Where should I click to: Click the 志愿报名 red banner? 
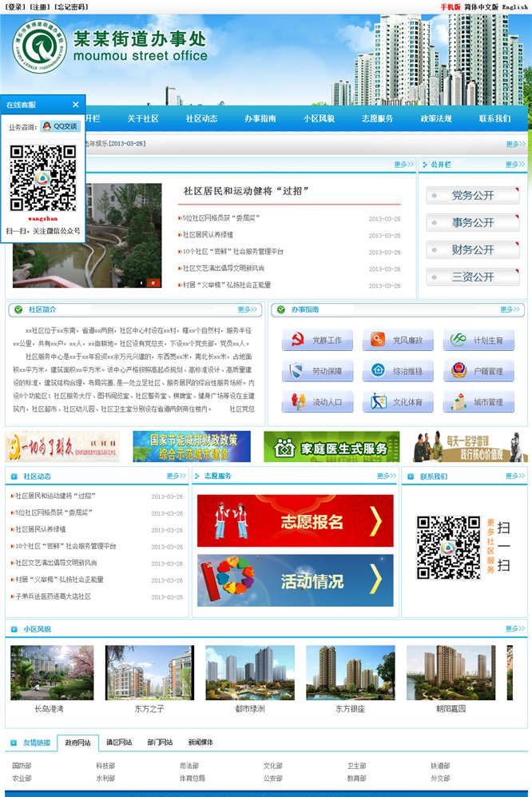(x=296, y=522)
